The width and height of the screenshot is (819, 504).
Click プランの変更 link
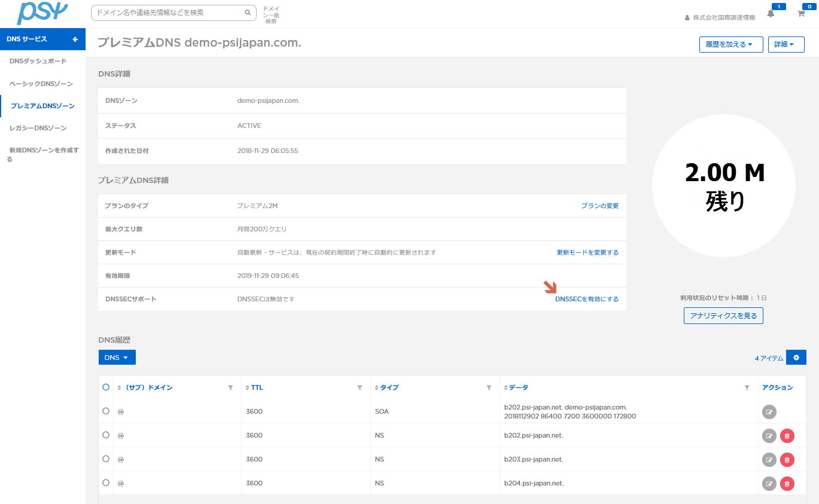(599, 206)
